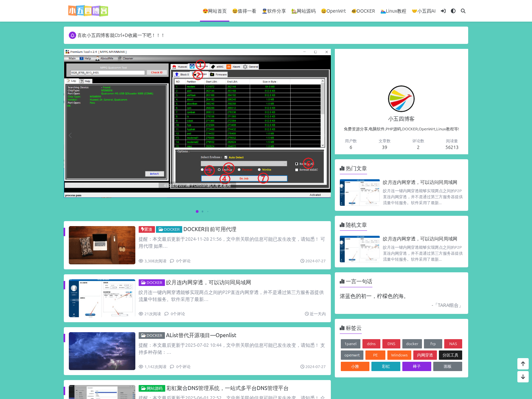
Task: Click the scroll-to-top arrow button
Action: coord(523,364)
